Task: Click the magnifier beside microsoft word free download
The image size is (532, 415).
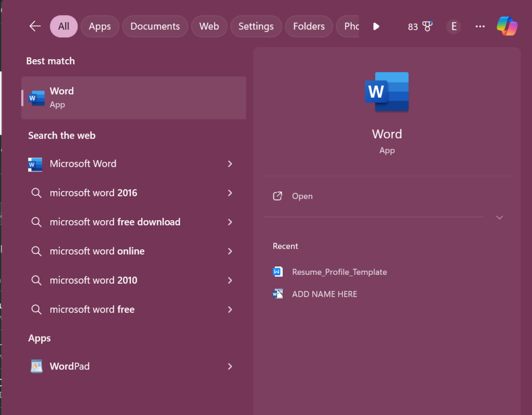Action: [36, 222]
